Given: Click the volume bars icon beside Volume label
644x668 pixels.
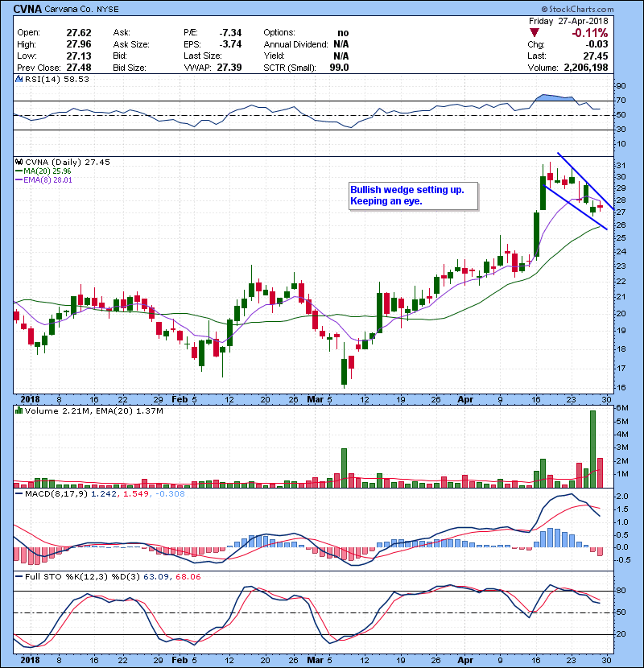Looking at the screenshot, I should (x=19, y=410).
